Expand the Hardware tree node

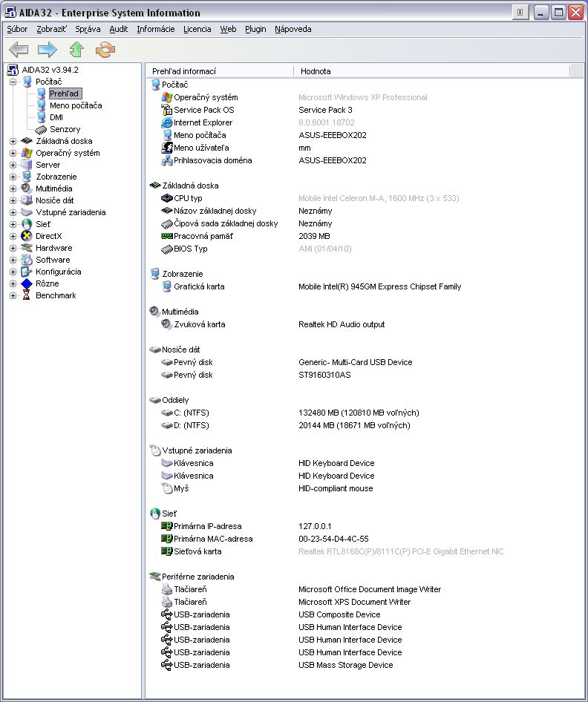pyautogui.click(x=13, y=248)
